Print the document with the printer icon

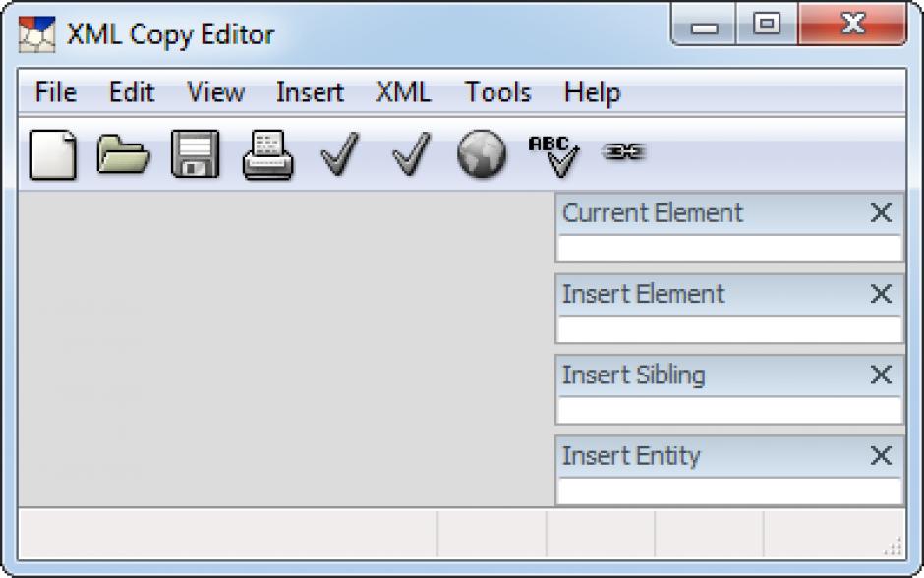pos(268,155)
